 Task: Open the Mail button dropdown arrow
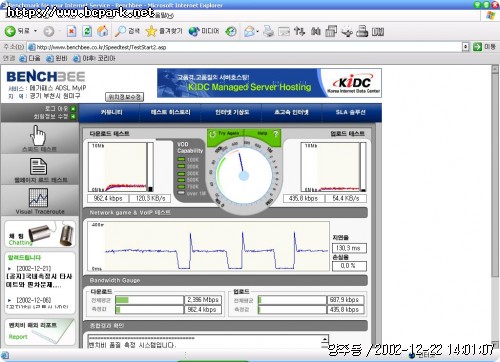click(x=258, y=32)
